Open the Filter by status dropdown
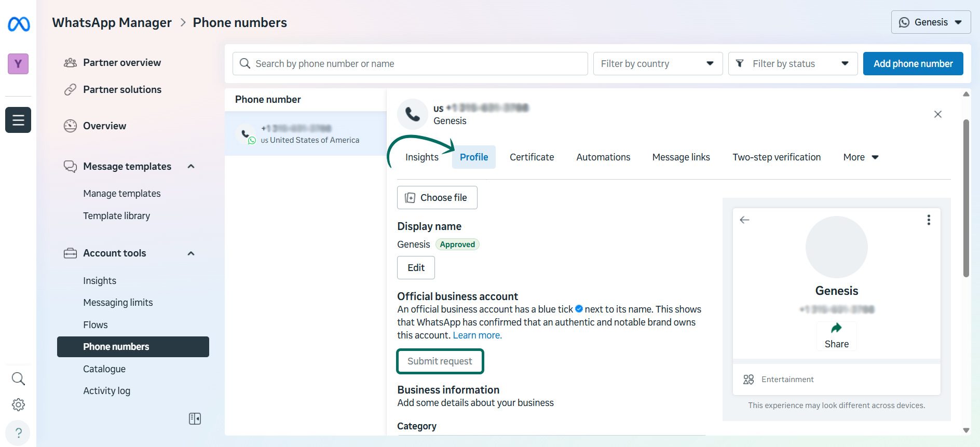Screen dimensions: 980x447 point(792,64)
